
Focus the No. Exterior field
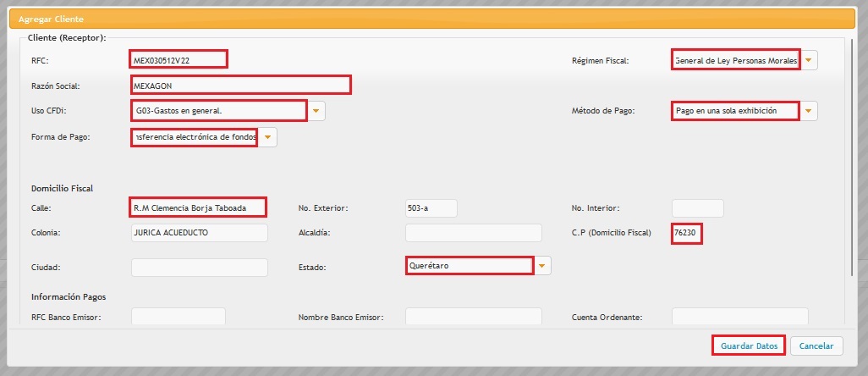(x=431, y=207)
